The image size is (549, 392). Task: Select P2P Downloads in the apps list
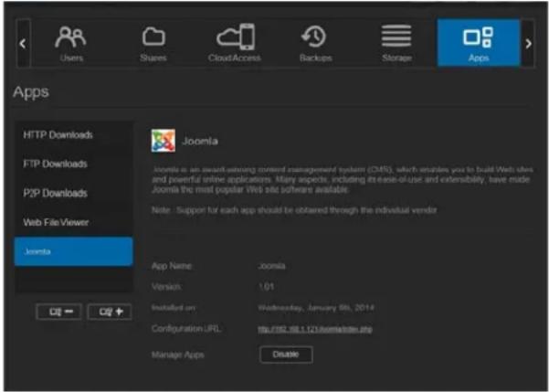click(73, 193)
